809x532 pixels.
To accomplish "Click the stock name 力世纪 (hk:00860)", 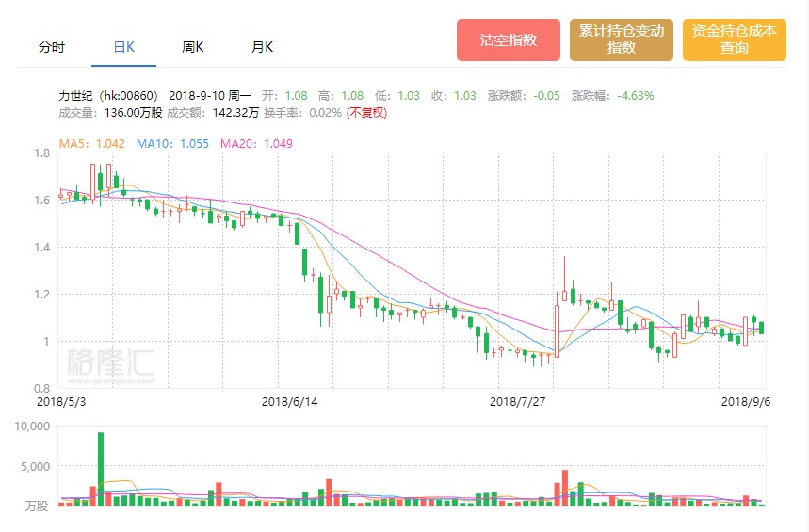I will click(x=111, y=96).
